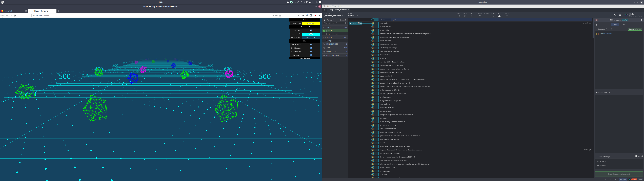
Task: Click the Undo icon in GitKraken toolbar
Action: [x=458, y=16]
